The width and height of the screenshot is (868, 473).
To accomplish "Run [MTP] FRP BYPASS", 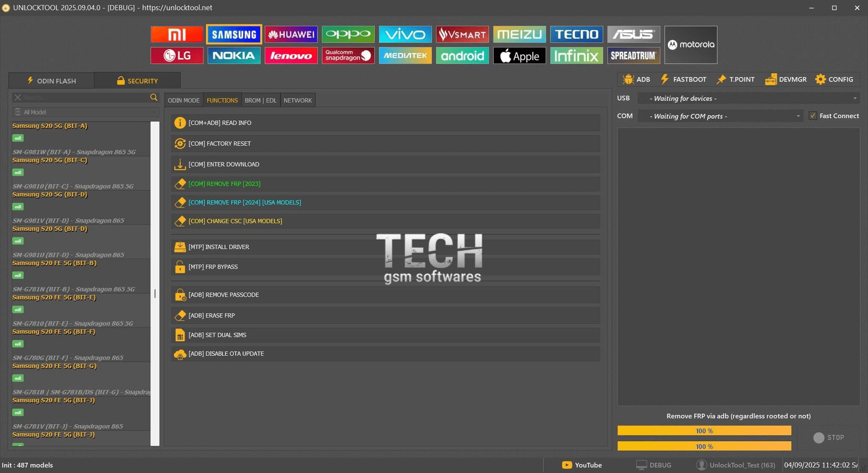I will pyautogui.click(x=386, y=267).
